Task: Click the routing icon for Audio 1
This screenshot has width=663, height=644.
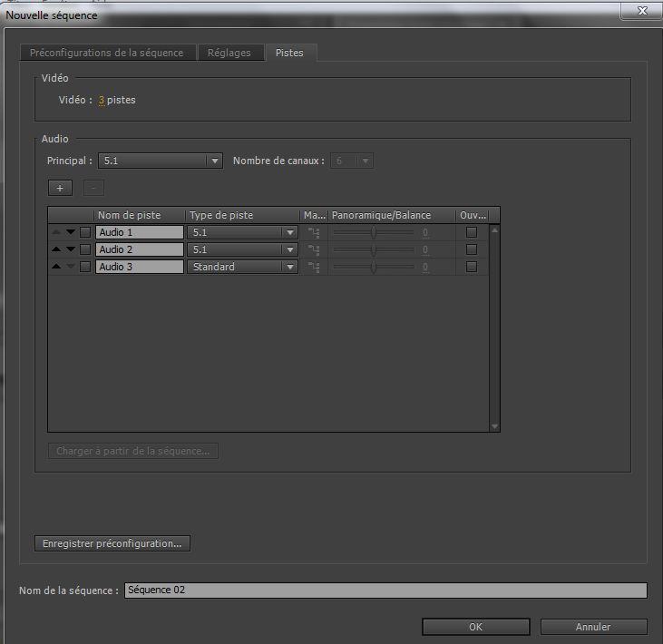Action: (x=314, y=232)
